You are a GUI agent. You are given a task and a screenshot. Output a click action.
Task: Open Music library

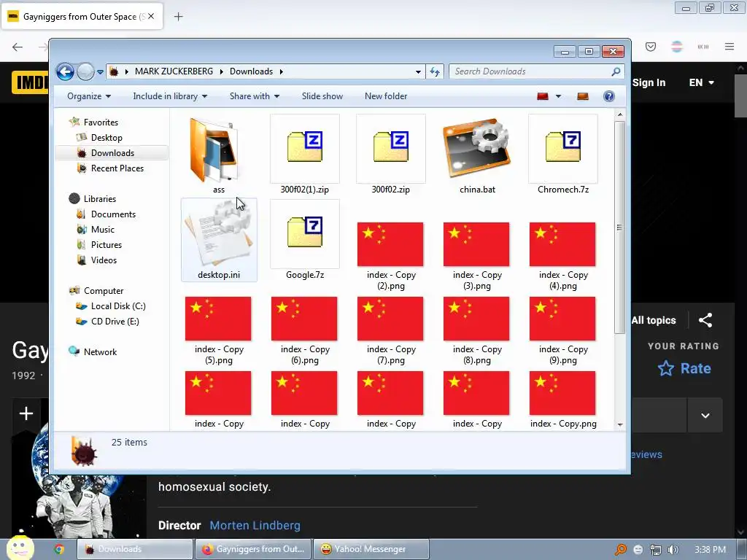(102, 230)
